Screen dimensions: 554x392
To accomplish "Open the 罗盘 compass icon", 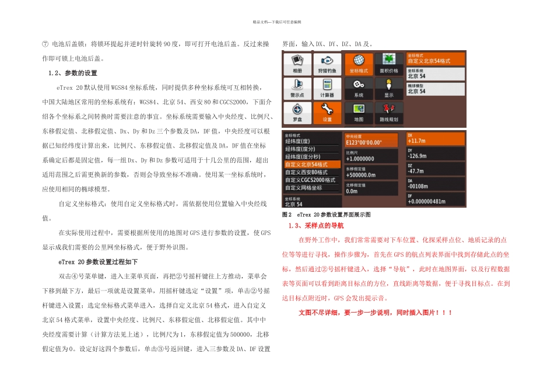I will [x=297, y=113].
